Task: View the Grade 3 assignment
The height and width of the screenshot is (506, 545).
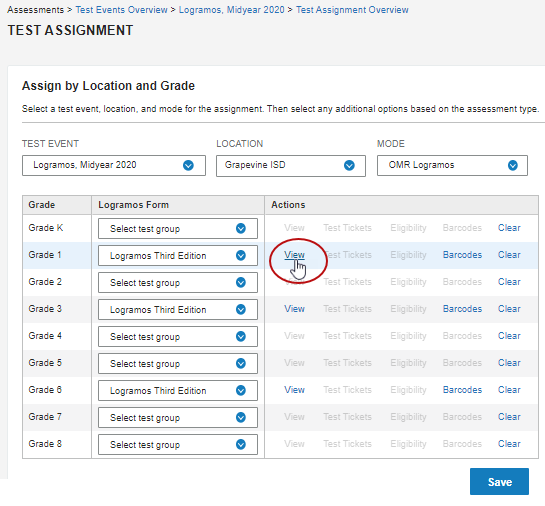Action: coord(294,309)
